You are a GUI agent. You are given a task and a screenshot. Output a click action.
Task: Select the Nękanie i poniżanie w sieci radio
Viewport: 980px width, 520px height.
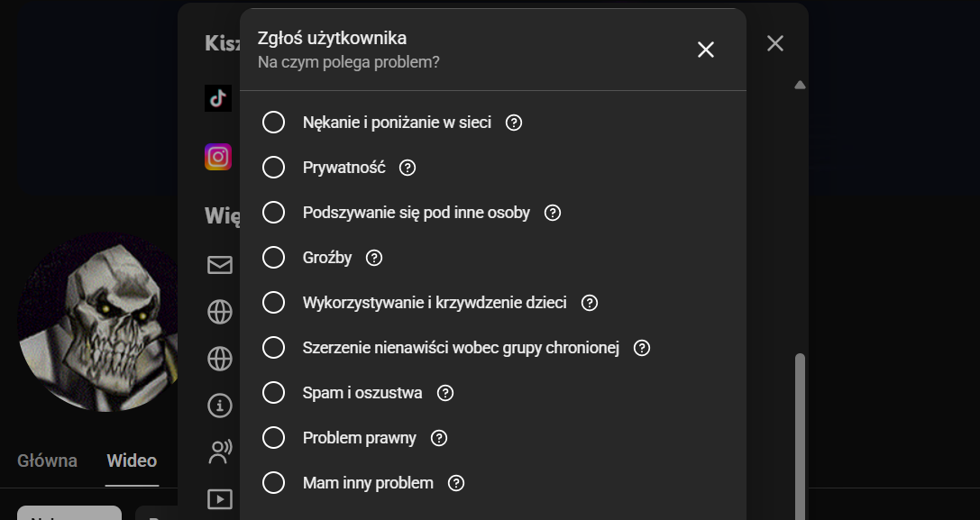273,123
